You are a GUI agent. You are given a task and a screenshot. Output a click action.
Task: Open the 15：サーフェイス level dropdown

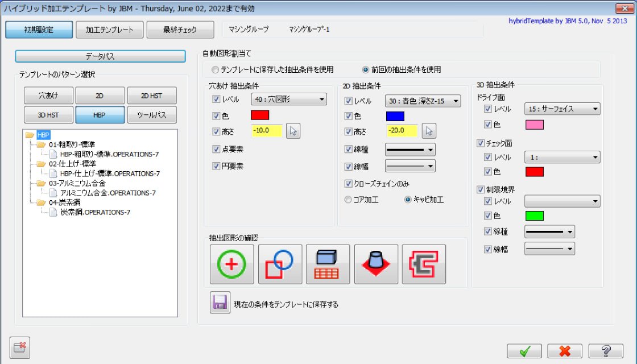coord(562,109)
